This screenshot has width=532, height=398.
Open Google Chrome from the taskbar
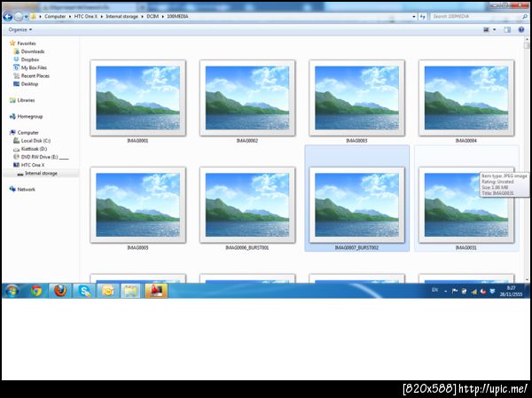coord(36,291)
